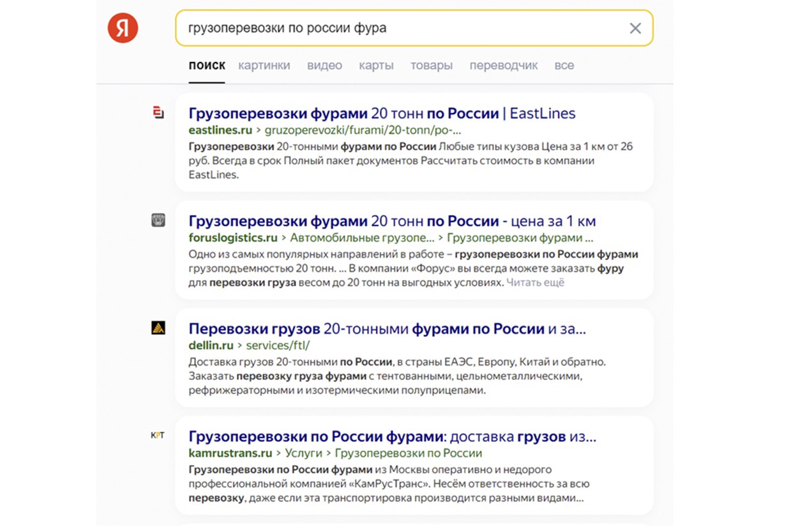Image resolution: width=812 pixels, height=532 pixels.
Task: Select the «переводчик» tab
Action: (504, 65)
